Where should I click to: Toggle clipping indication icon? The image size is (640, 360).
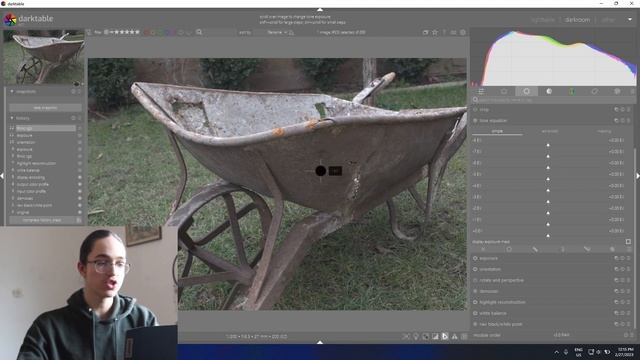[x=435, y=337]
